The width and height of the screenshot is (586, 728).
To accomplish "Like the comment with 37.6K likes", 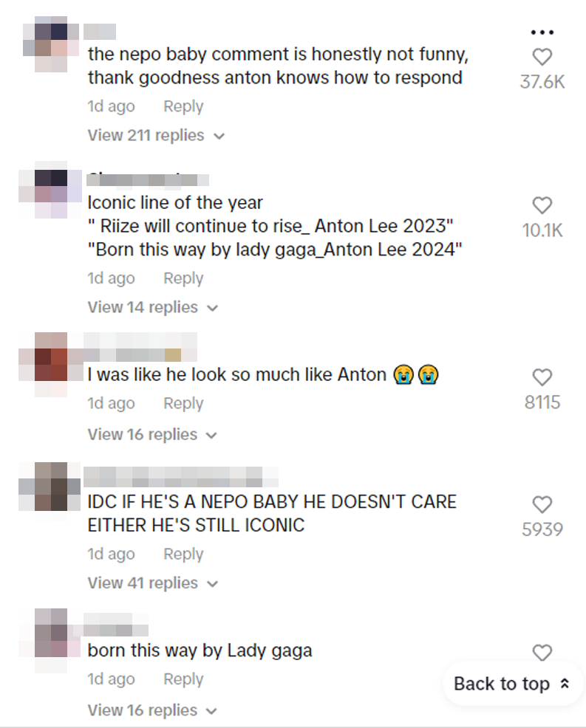I will [x=542, y=57].
